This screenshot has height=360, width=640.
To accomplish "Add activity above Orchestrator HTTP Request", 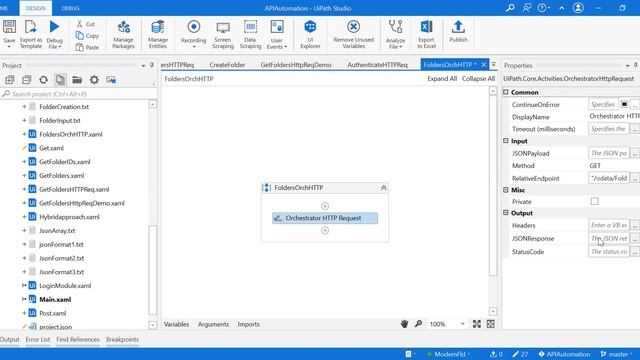I will click(x=325, y=206).
